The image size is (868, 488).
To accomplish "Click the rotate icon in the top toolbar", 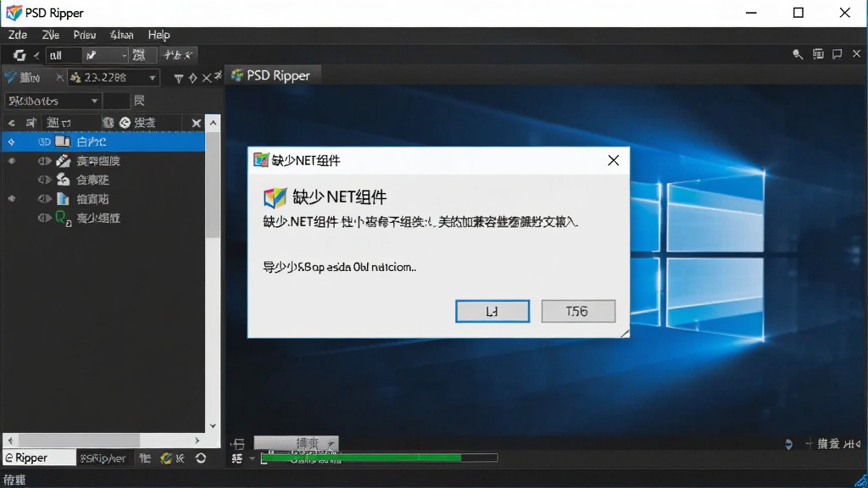I will [19, 55].
